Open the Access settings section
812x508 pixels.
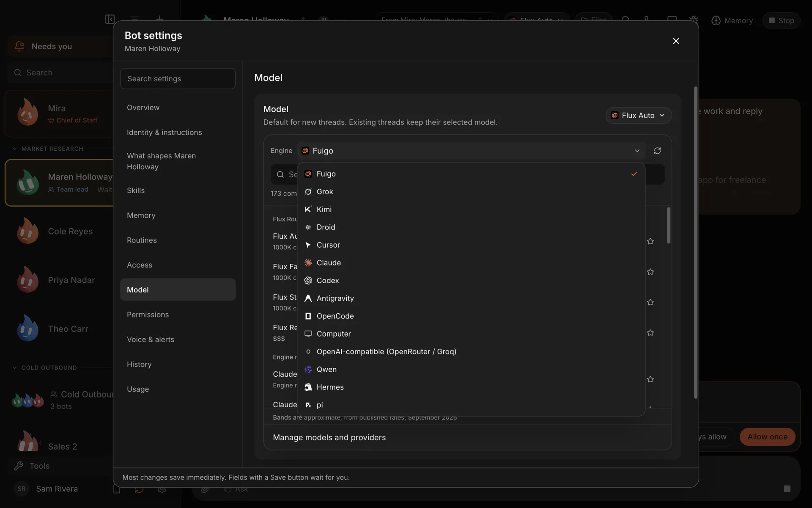(x=178, y=265)
